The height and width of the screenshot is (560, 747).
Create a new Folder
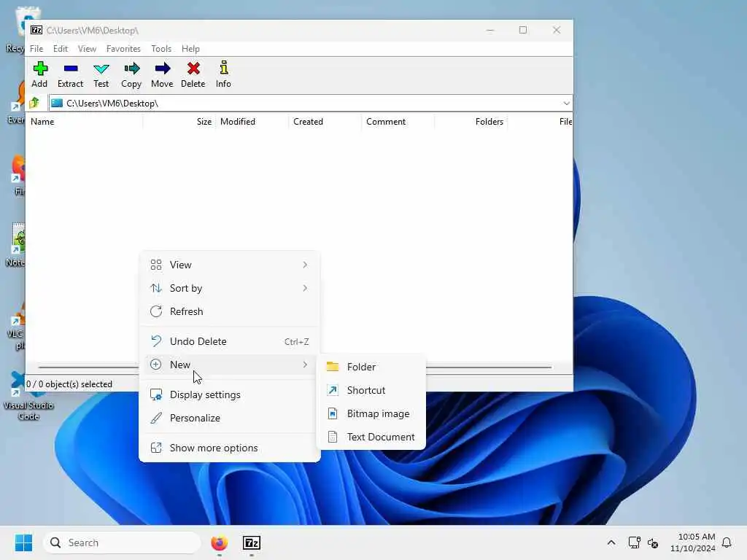tap(371, 367)
